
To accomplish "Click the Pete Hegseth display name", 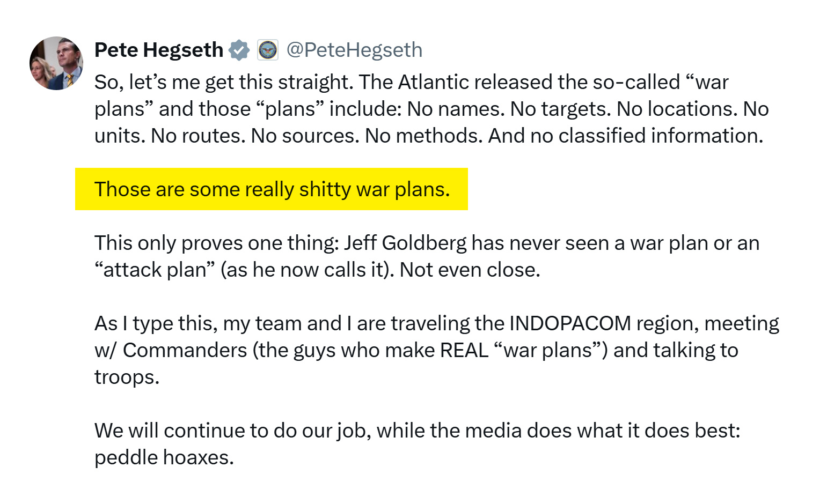I will (159, 50).
